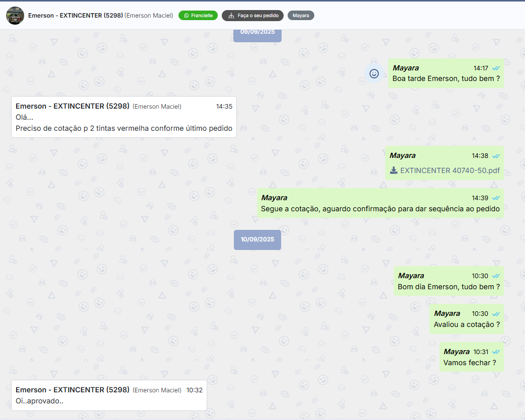Select the Oi..aprovado.. message bubble
Image resolution: width=525 pixels, height=420 pixels.
click(x=109, y=395)
